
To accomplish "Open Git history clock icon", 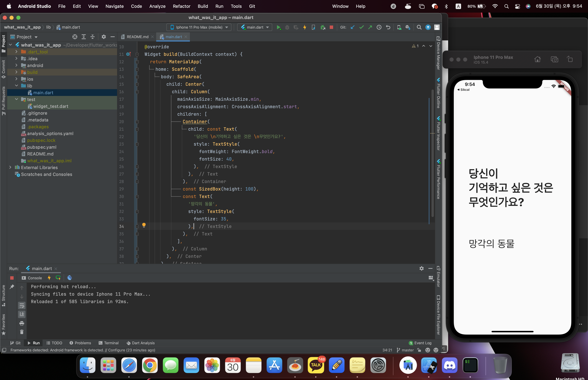I will pyautogui.click(x=379, y=27).
